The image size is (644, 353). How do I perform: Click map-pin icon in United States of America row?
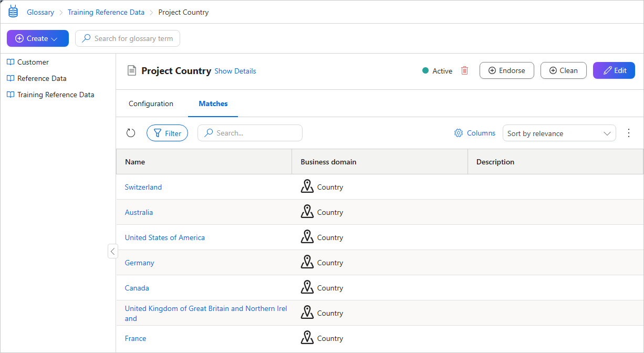(307, 237)
